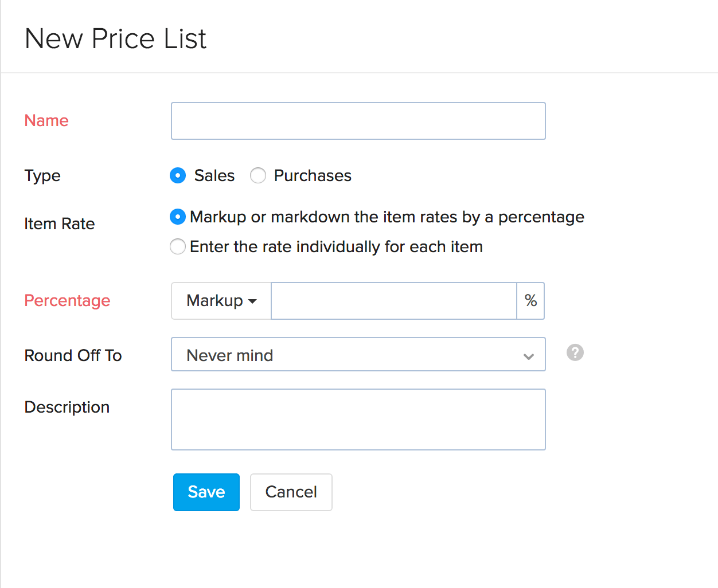Click the Name input field

click(x=358, y=120)
